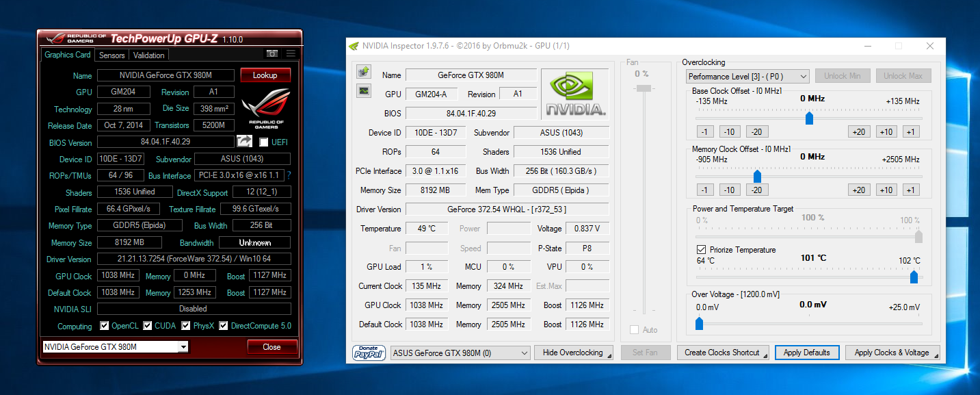Switch to the Validation tab
Image resolution: width=980 pixels, height=395 pixels.
pos(148,55)
